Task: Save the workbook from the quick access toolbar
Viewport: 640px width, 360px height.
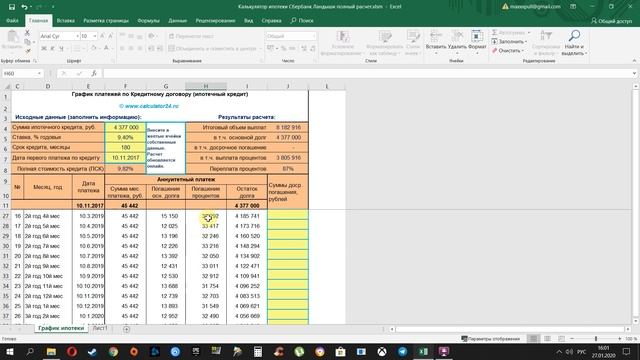Action: [x=12, y=7]
